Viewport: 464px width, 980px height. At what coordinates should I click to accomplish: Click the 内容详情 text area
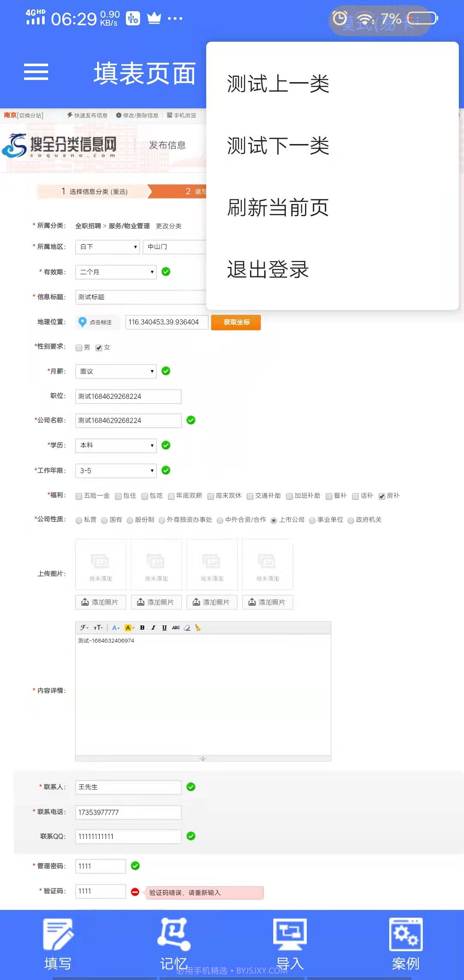203,695
